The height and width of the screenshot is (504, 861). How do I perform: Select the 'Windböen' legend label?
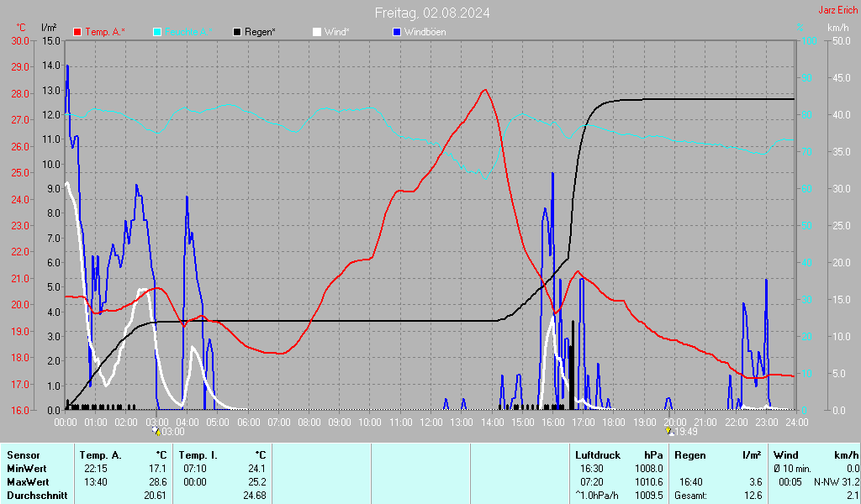[x=425, y=33]
